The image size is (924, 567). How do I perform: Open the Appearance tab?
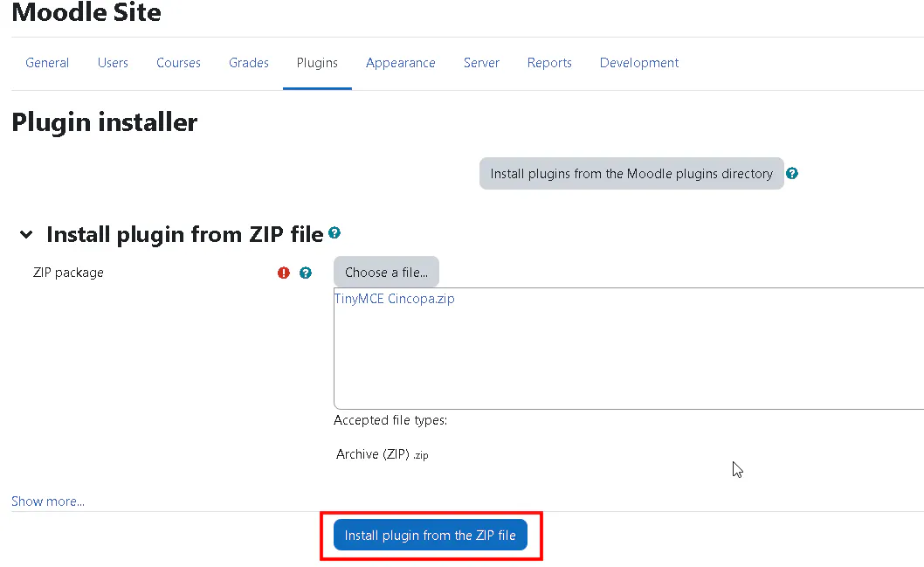[x=401, y=63]
